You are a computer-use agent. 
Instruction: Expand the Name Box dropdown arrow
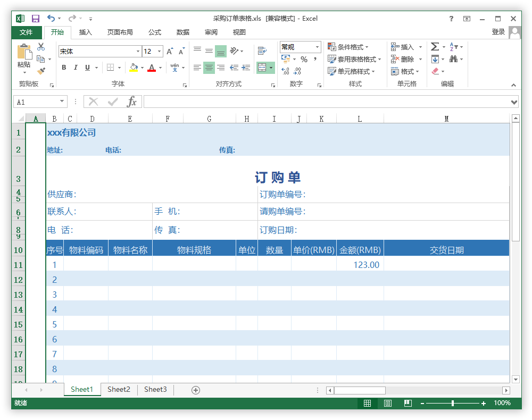click(x=62, y=102)
